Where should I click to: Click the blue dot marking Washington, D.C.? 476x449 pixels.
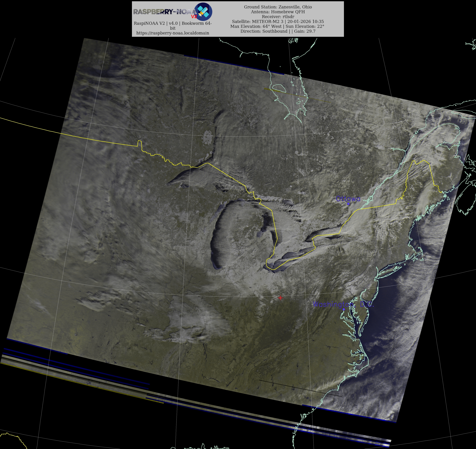[x=344, y=309]
